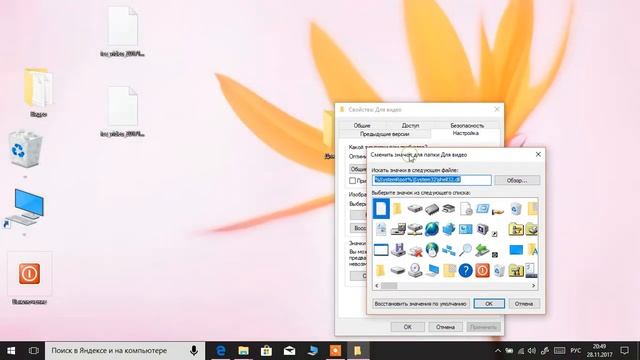640x360 pixels.
Task: Click Отмена in the folder Properties window
Action: point(445,327)
